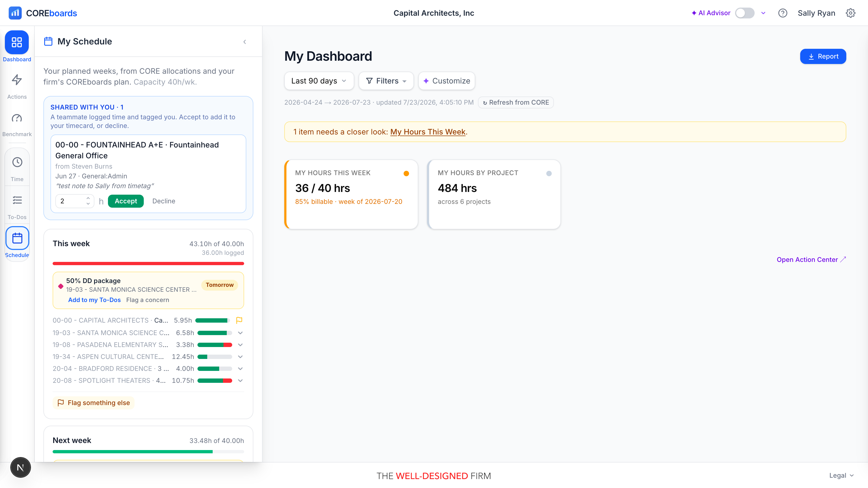Screen dimensions: 868x488
Task: Click Flag a concern
Action: click(x=148, y=300)
